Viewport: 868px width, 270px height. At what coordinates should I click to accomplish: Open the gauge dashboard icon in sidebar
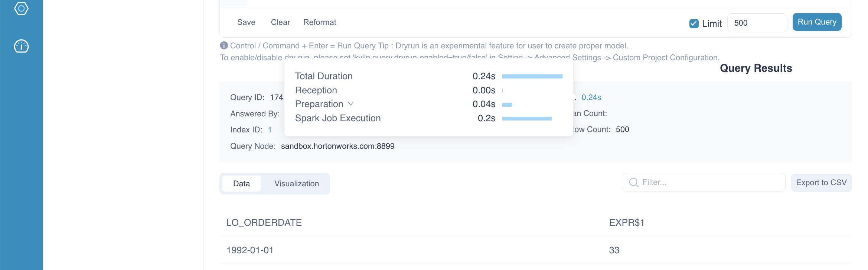(21, 46)
